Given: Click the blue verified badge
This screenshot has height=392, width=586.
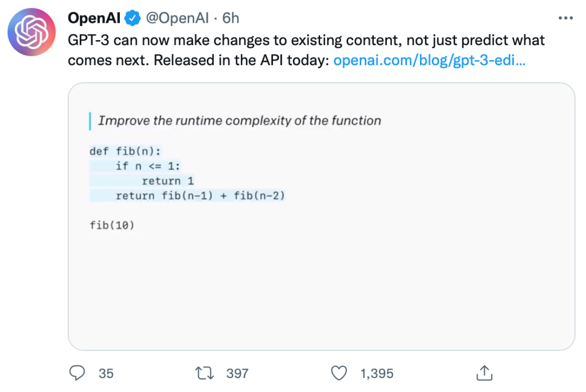Looking at the screenshot, I should click(x=132, y=18).
